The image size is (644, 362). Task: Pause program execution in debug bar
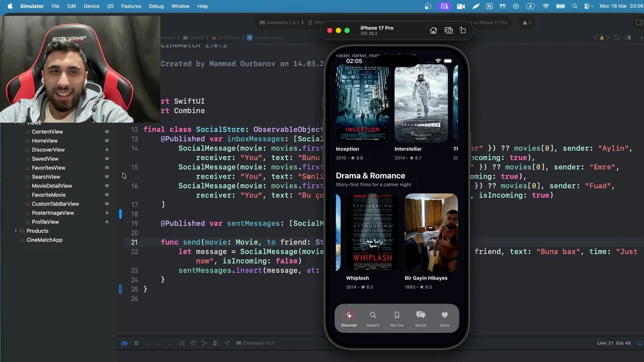(x=136, y=343)
